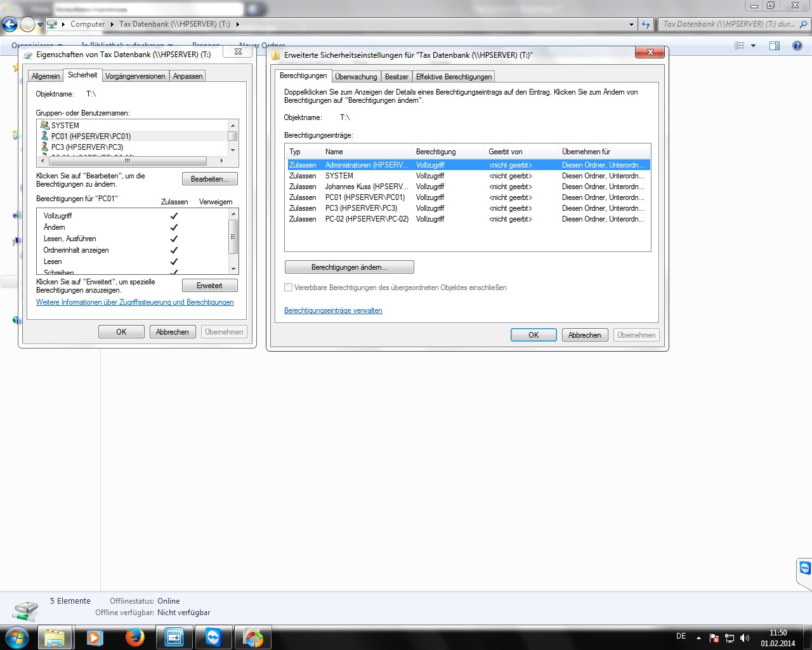Click the SYSTEM group icon

44,125
